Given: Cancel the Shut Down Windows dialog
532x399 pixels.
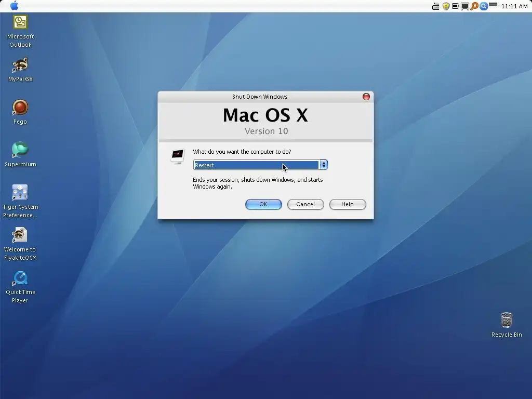Looking at the screenshot, I should coord(305,204).
